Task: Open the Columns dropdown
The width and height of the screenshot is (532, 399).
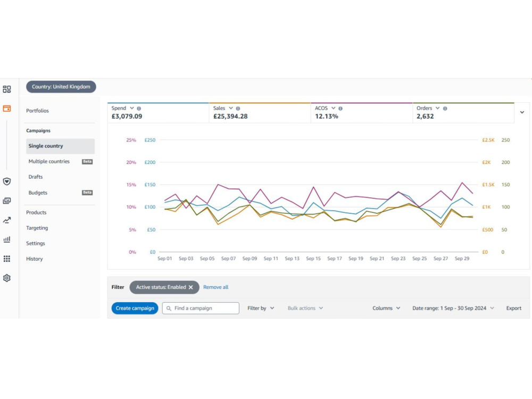Action: point(386,309)
